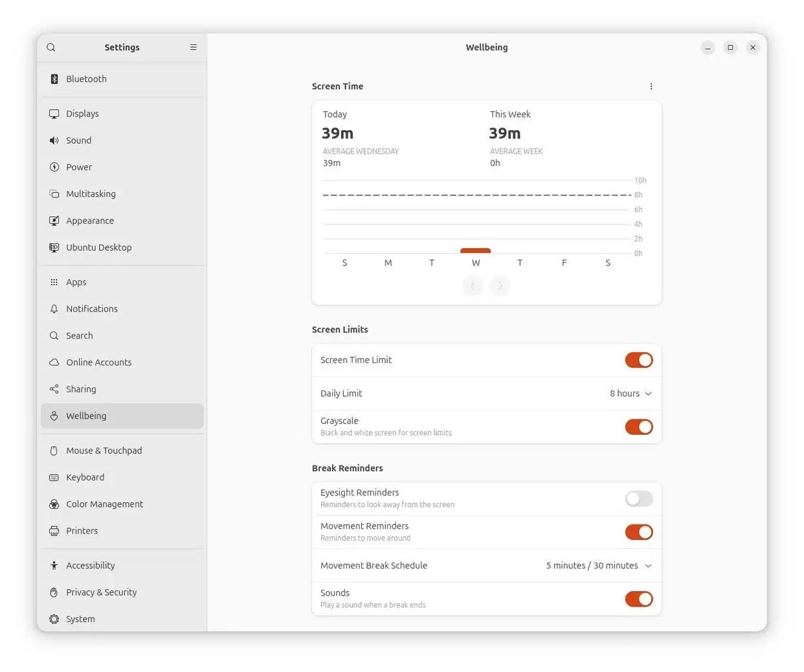
Task: Click the F day label under chart
Action: [564, 263]
